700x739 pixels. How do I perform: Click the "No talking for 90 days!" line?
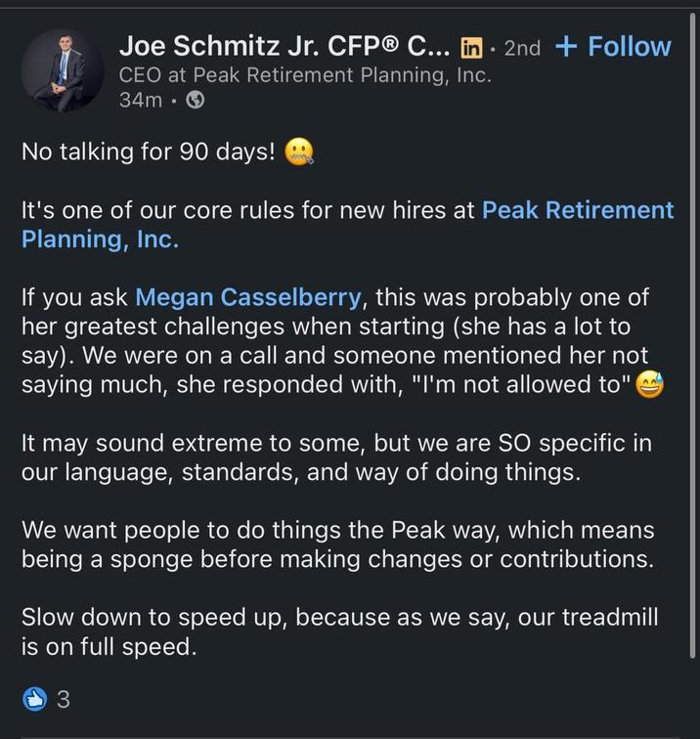(147, 153)
